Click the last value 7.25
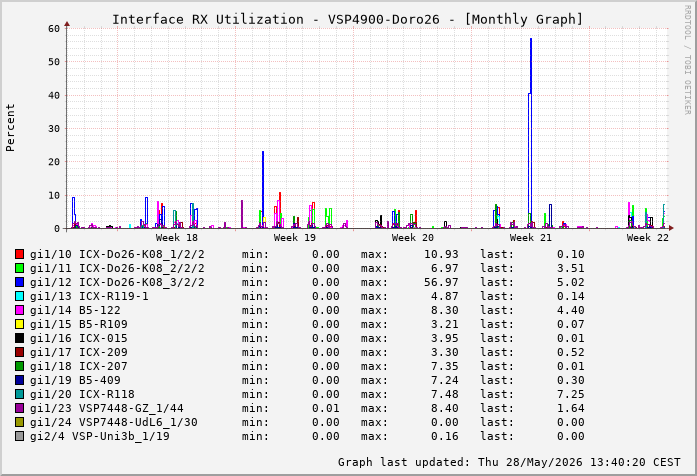The width and height of the screenshot is (697, 476). 571,394
